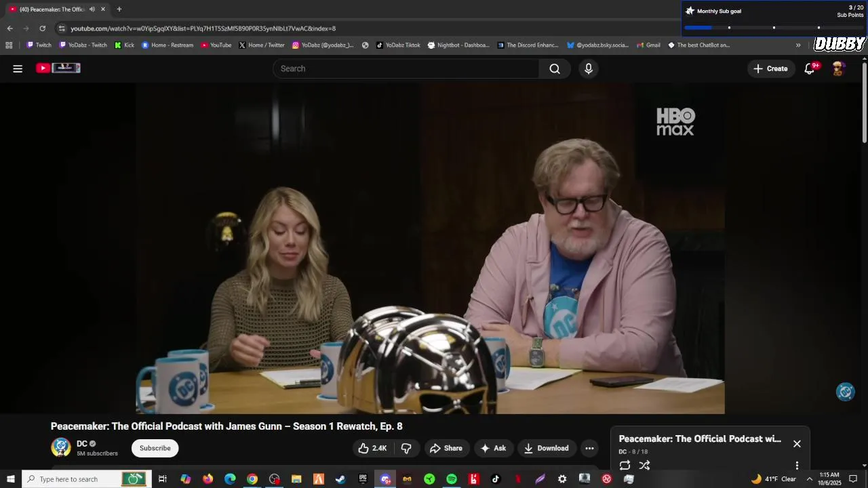Open the YoDabz Instagram bookmark
Screen dimensions: 868x488
323,45
